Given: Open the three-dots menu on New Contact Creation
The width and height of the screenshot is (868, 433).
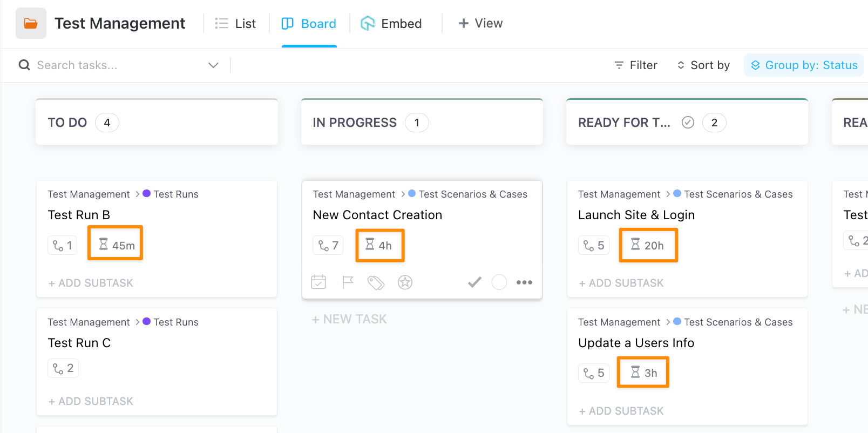Looking at the screenshot, I should click(x=524, y=282).
